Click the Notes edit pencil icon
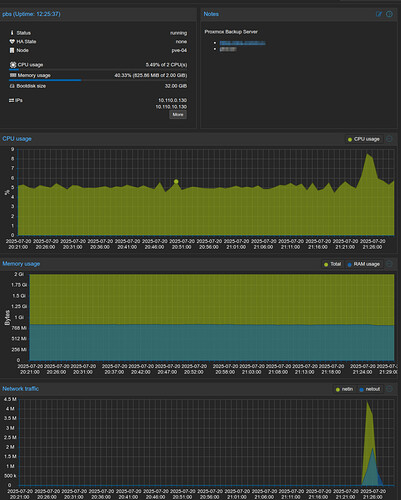 (379, 14)
